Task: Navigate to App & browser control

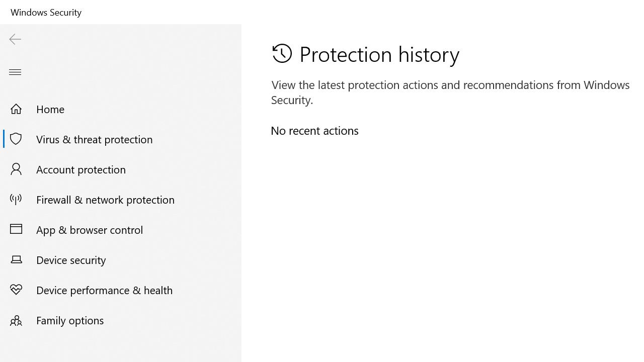Action: coord(90,230)
